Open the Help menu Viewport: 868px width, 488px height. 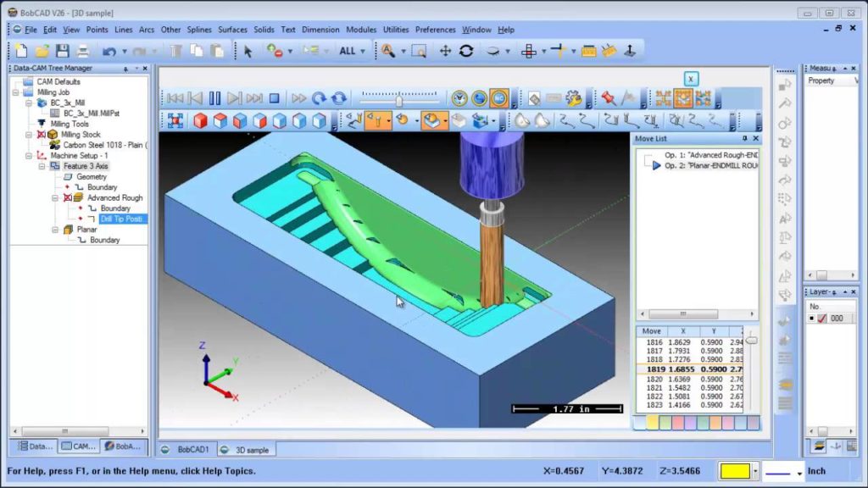pyautogui.click(x=506, y=30)
